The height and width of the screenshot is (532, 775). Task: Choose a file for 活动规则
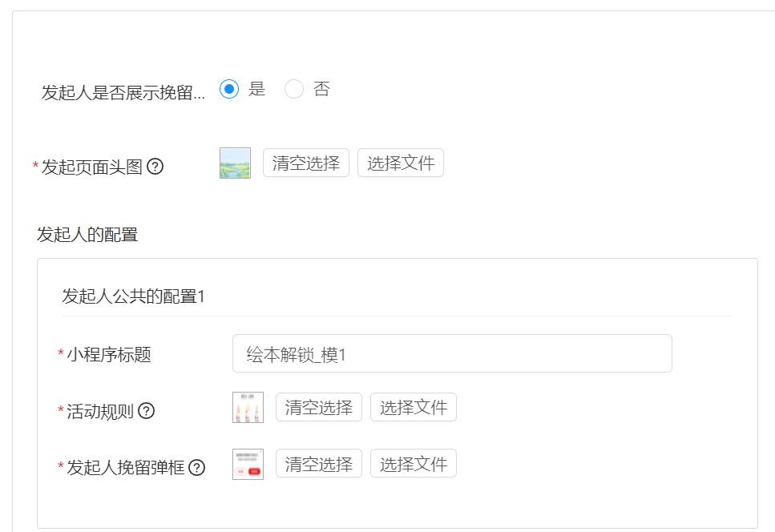click(413, 407)
